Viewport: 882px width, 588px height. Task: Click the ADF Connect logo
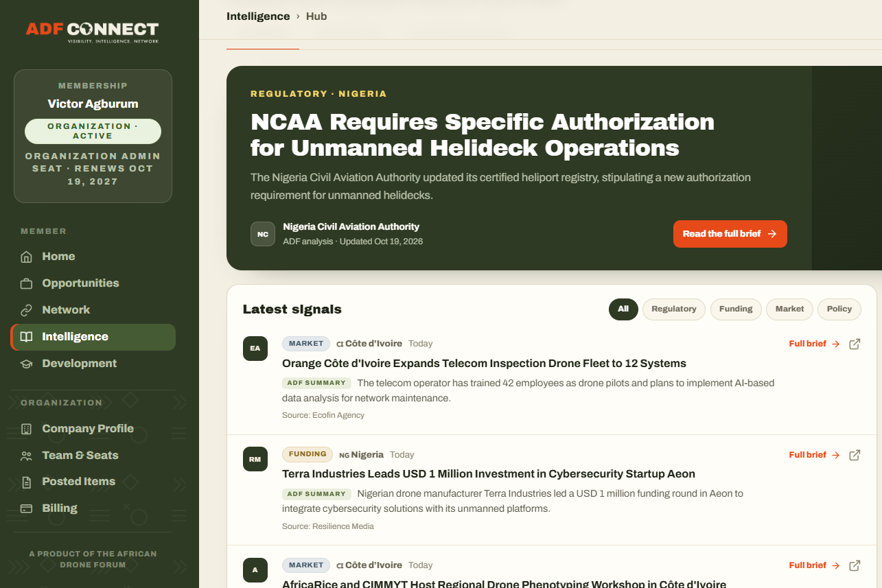(93, 32)
